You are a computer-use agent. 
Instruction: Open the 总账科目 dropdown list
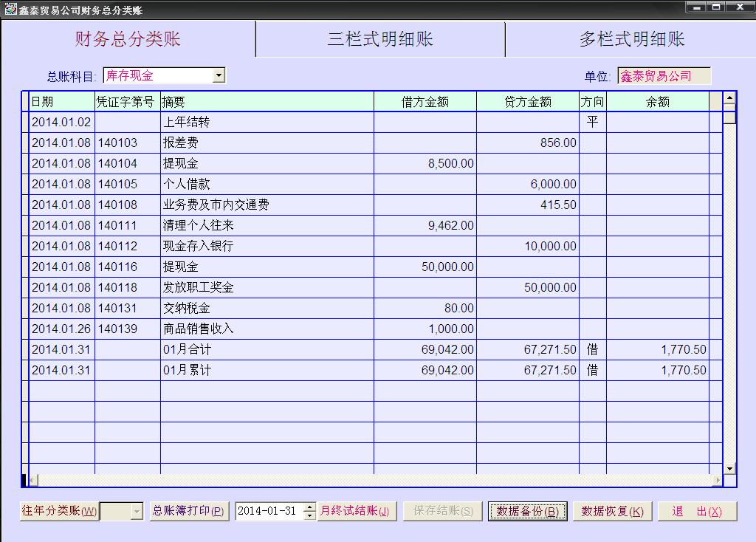219,75
